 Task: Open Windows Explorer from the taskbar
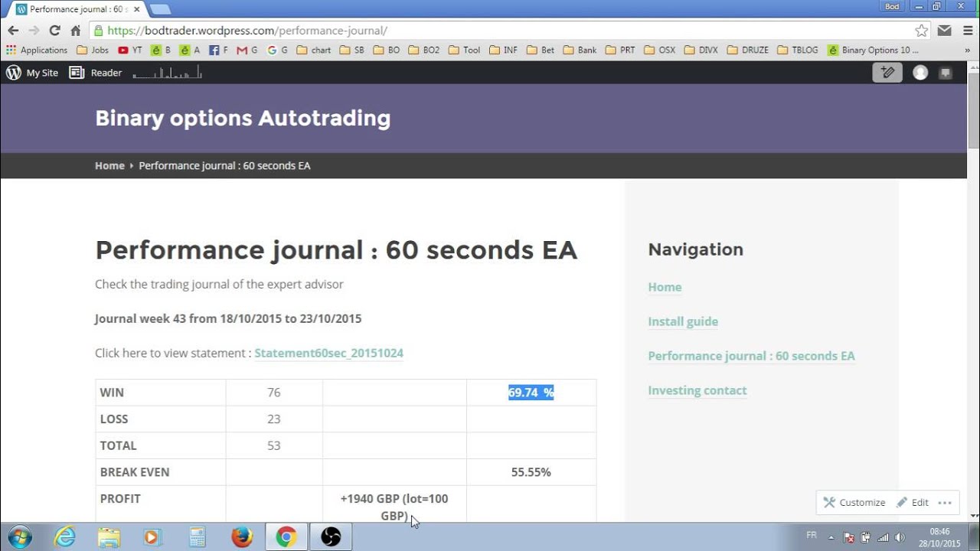[x=109, y=537]
